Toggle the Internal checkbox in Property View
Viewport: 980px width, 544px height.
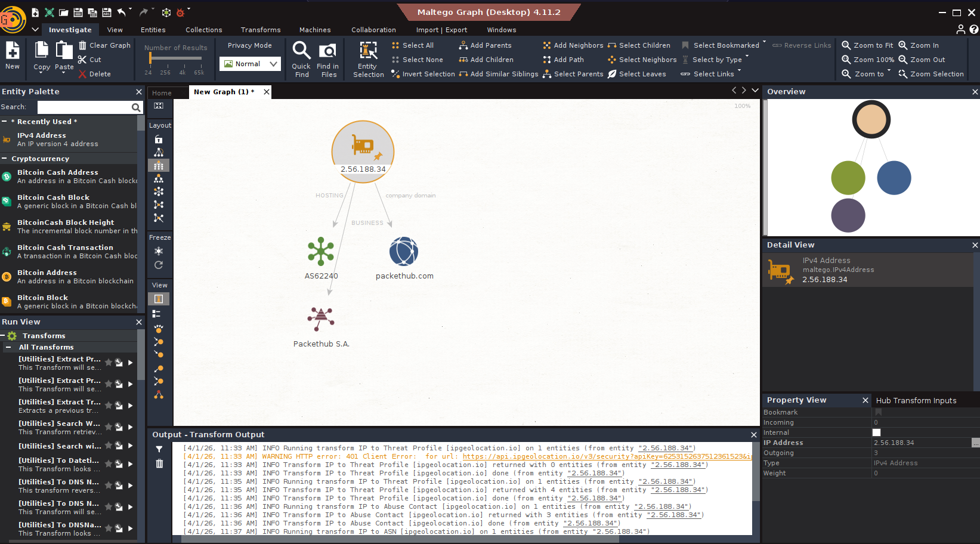876,432
